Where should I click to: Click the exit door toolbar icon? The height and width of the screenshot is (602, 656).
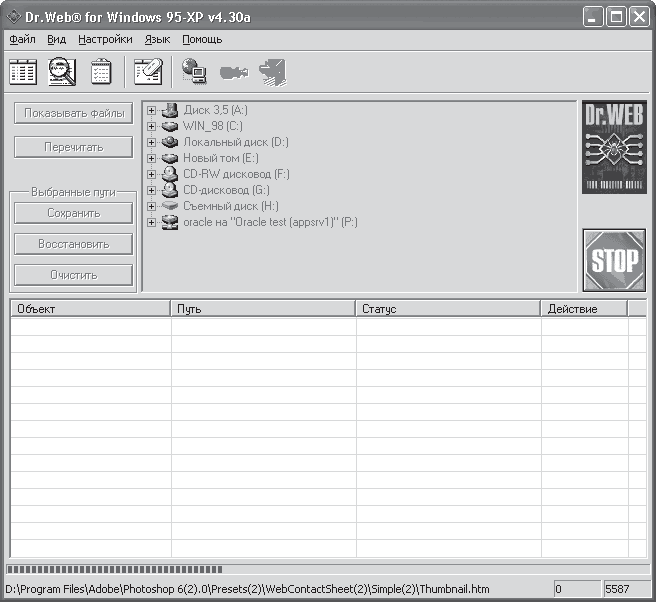[x=273, y=72]
